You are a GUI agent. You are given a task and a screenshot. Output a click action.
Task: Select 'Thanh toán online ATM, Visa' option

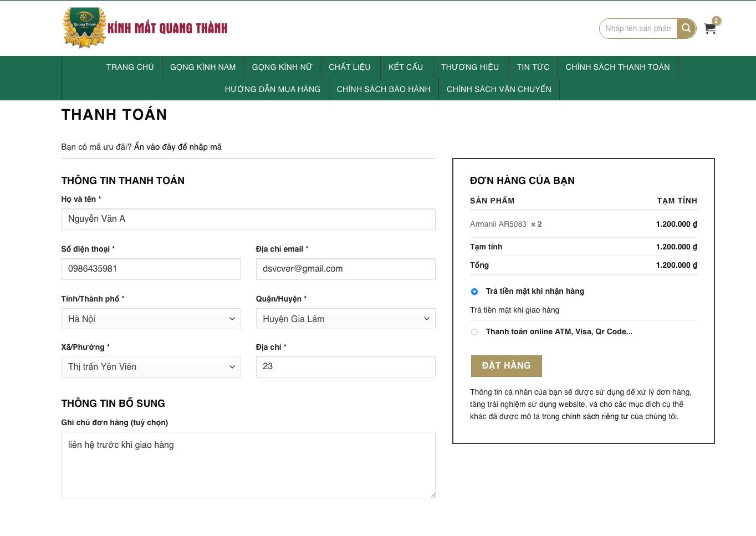click(474, 332)
